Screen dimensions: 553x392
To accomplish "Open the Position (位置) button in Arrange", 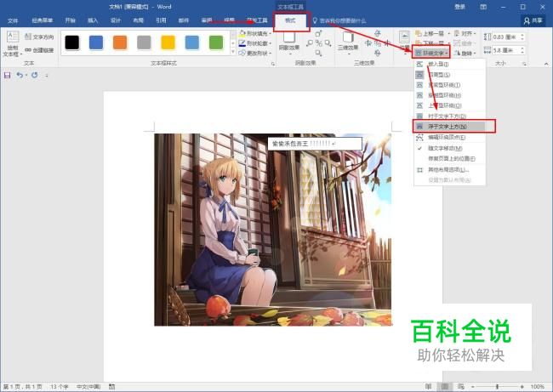I will coord(404,42).
